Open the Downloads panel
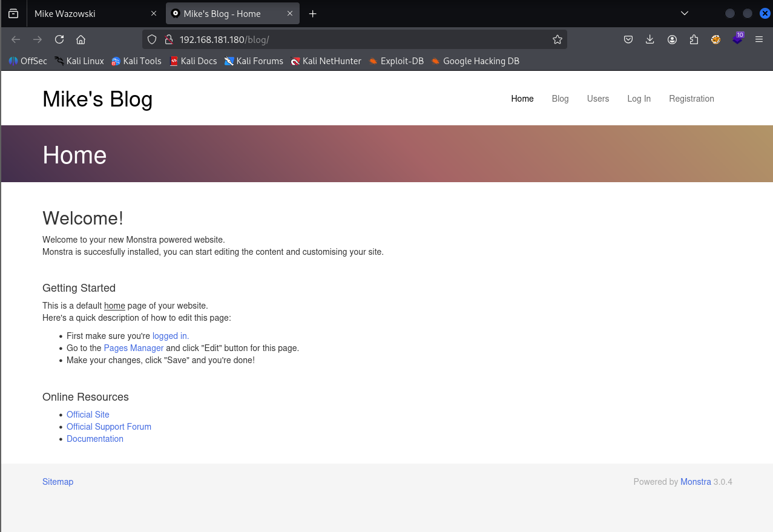 (x=650, y=39)
